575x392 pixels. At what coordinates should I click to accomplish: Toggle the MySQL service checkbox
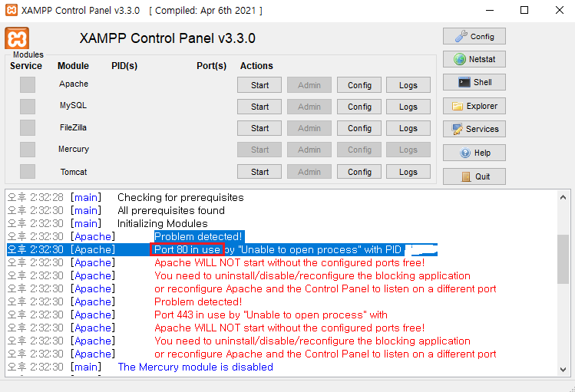click(28, 107)
